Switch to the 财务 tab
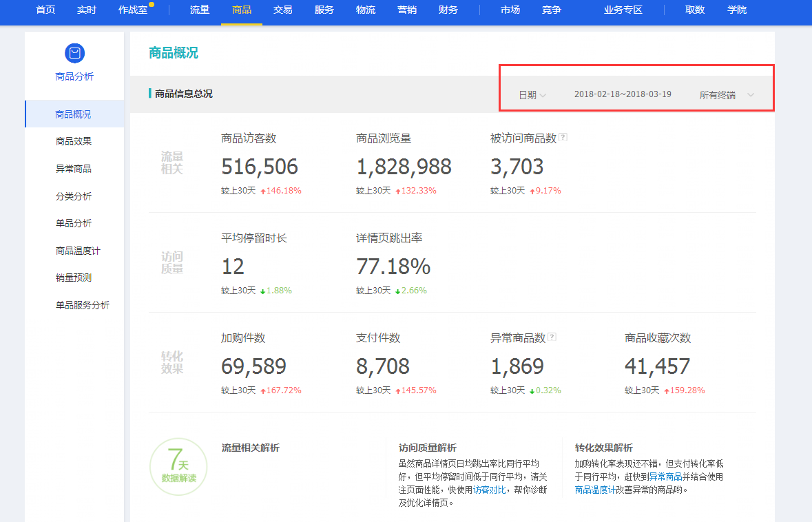The image size is (812, 522). pos(448,10)
